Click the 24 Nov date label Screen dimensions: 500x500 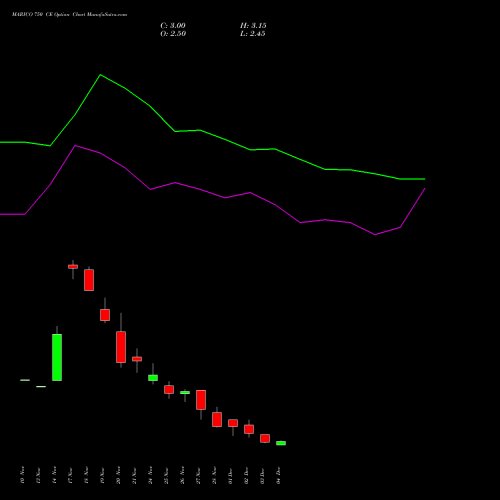(x=150, y=475)
